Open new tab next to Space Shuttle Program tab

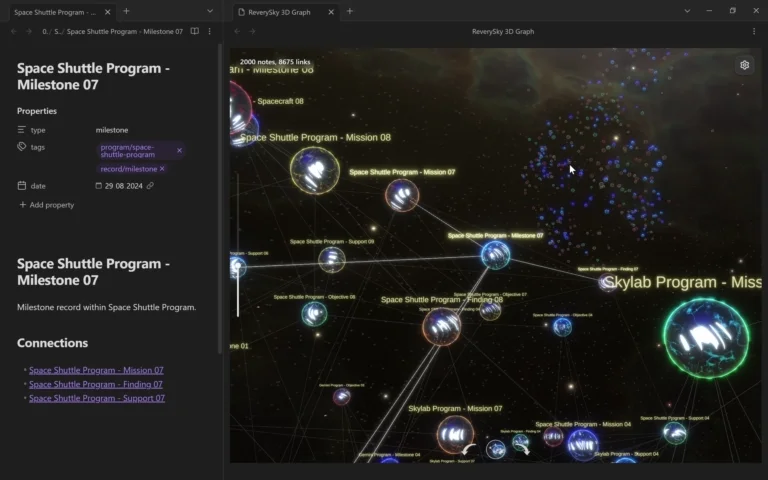tap(126, 11)
